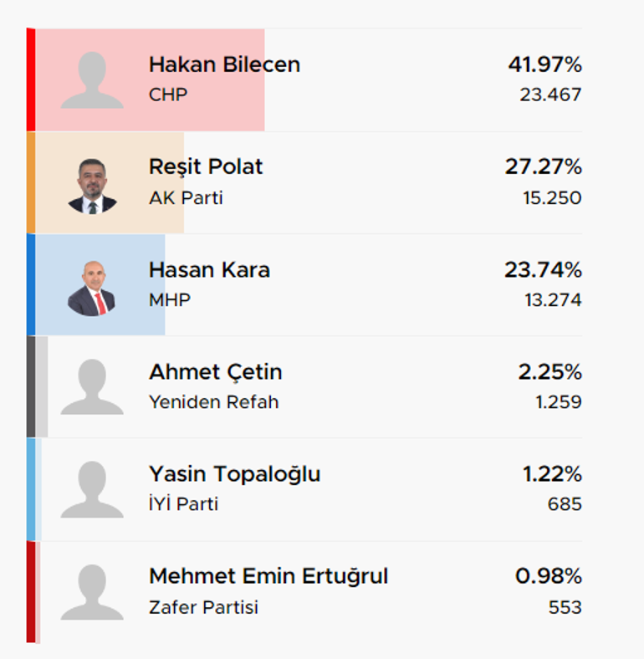Select the Mehmet Emin Ertuğrul name
The width and height of the screenshot is (644, 659).
(268, 576)
